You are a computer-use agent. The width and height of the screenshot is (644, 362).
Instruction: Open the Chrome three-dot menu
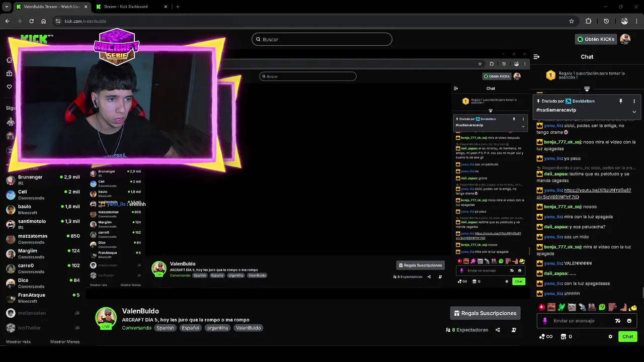[x=637, y=21]
